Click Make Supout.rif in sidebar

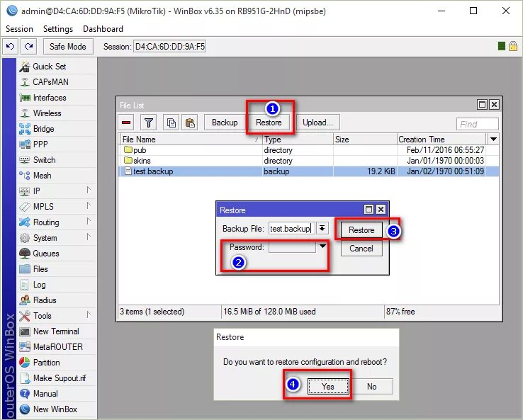pos(57,378)
